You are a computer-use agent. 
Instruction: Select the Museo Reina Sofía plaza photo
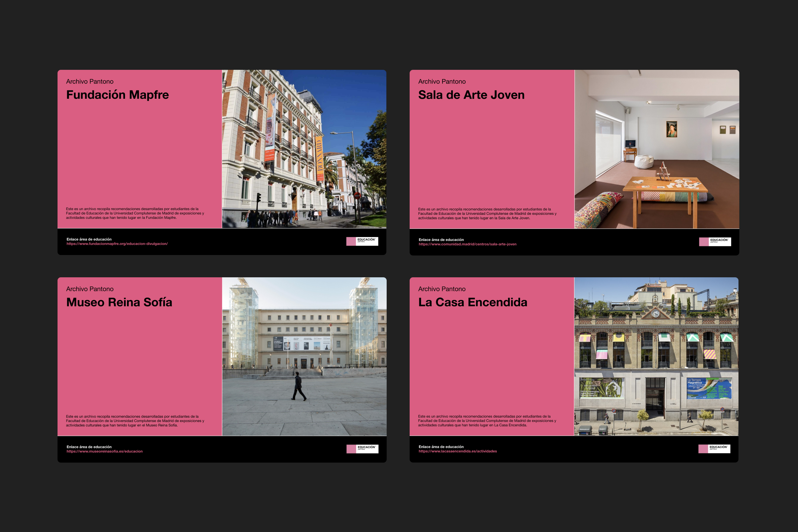304,356
